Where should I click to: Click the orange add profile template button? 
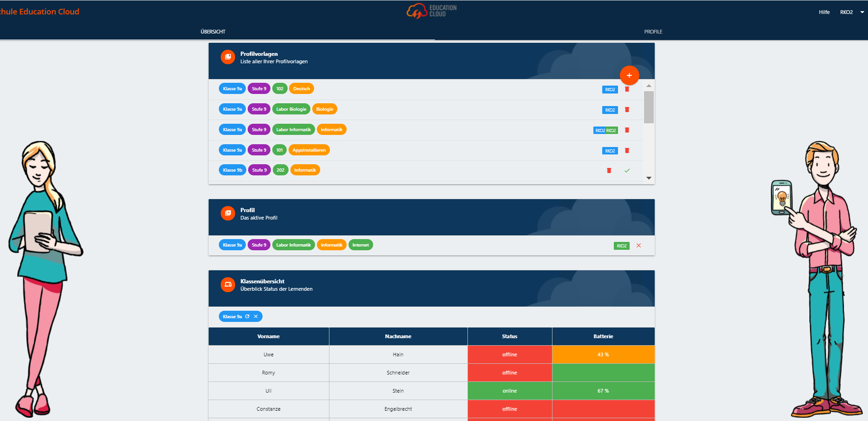(629, 75)
